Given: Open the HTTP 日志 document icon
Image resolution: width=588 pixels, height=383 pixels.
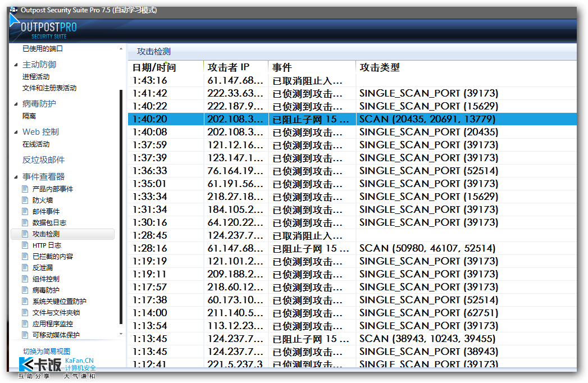Looking at the screenshot, I should 25,245.
